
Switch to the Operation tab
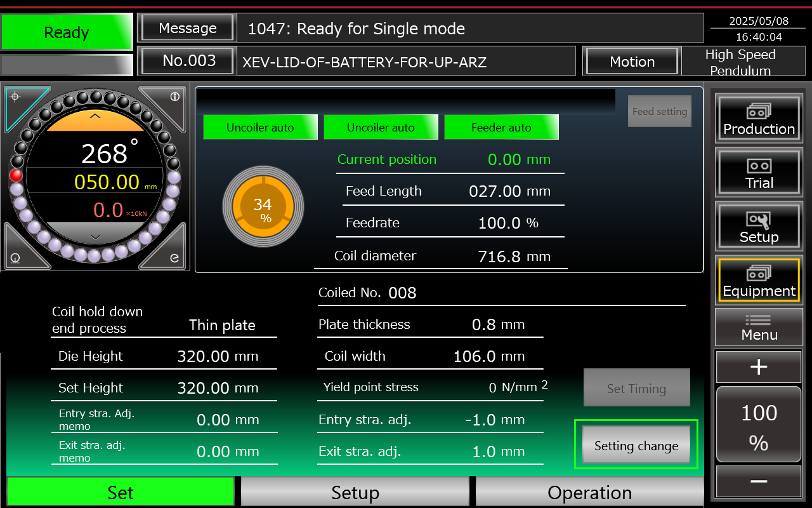(x=589, y=493)
